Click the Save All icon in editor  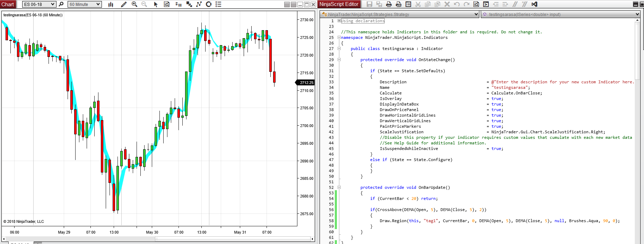[x=379, y=4]
